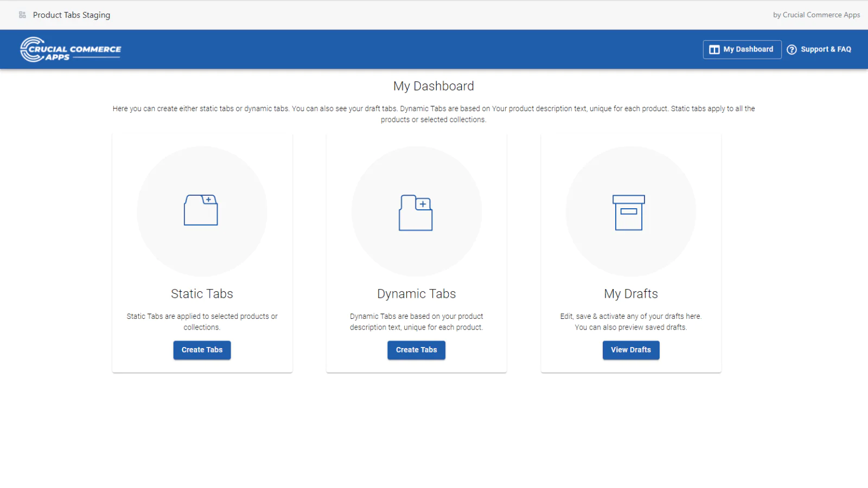Click the My Dashboard page heading

click(433, 86)
